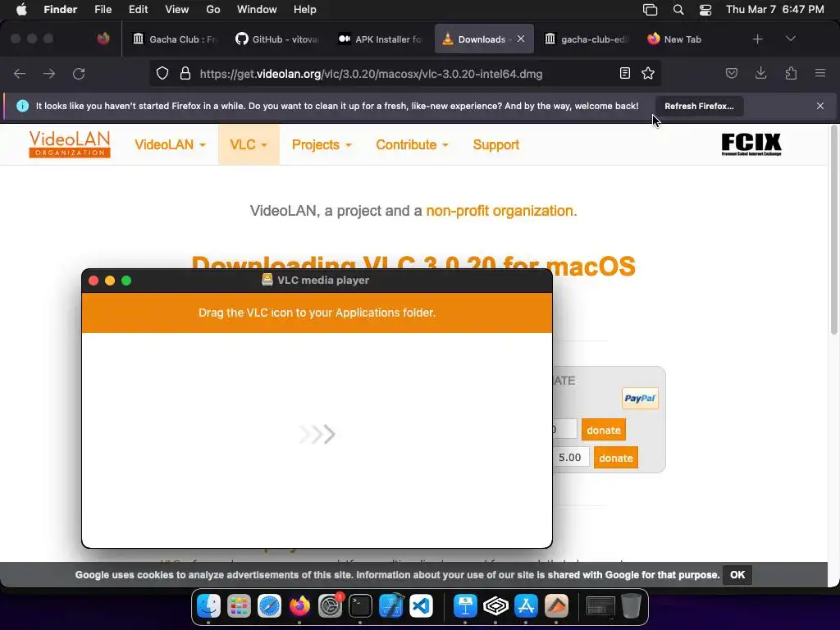Screen dimensions: 840x630
Task: Open the Firefox hamburger application menu
Action: point(820,73)
